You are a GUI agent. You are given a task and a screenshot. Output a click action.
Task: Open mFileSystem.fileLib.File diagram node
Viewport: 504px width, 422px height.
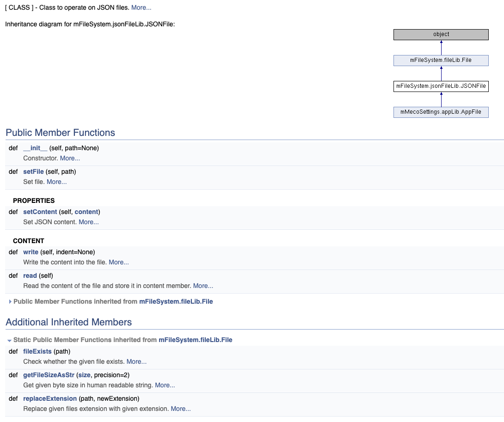pos(441,60)
